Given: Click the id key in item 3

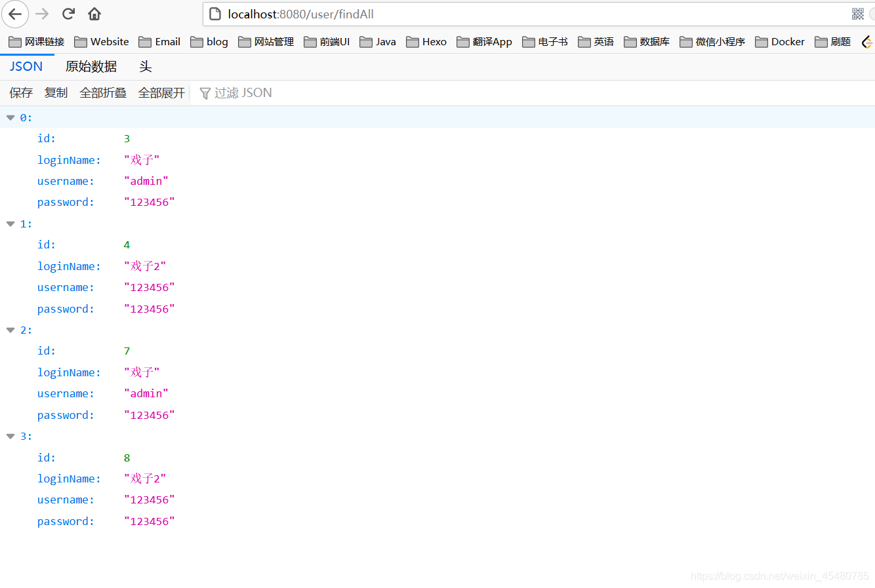Looking at the screenshot, I should point(47,458).
